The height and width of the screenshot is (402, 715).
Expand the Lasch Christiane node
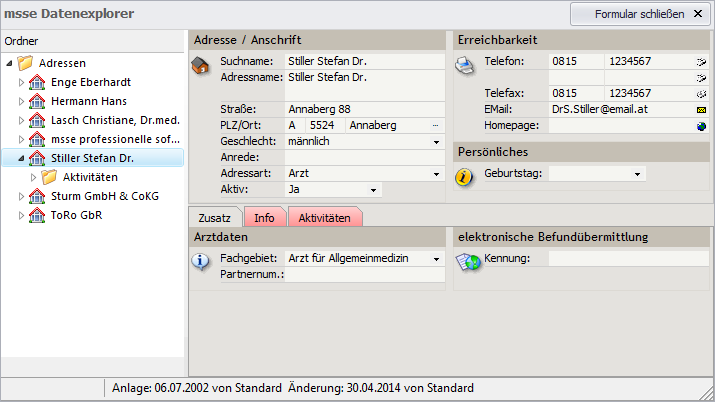point(21,120)
